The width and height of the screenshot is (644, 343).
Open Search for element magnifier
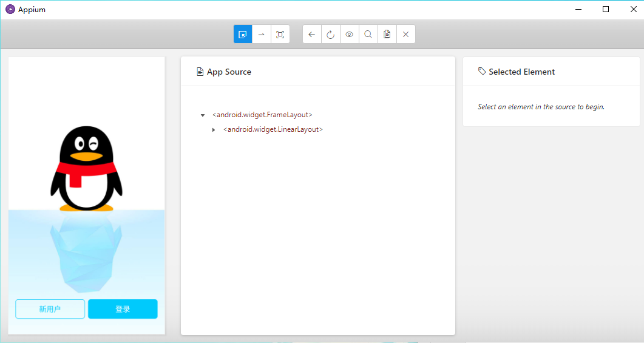tap(368, 34)
